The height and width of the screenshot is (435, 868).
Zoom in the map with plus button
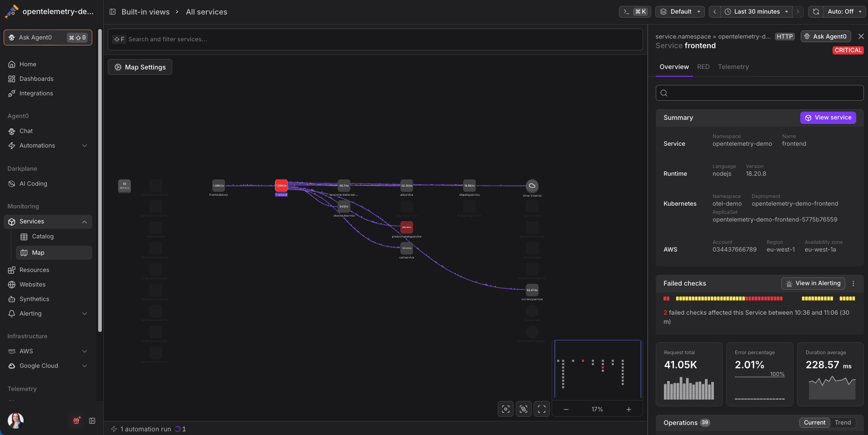coord(629,409)
